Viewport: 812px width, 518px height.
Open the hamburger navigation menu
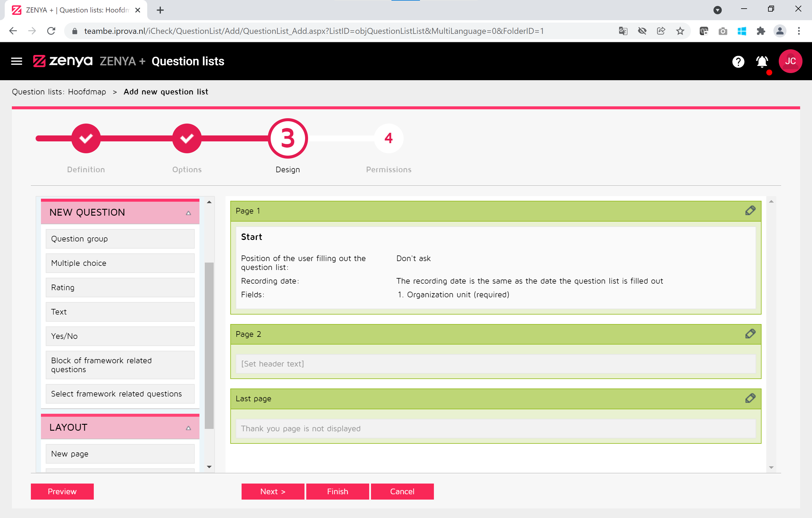(x=17, y=61)
